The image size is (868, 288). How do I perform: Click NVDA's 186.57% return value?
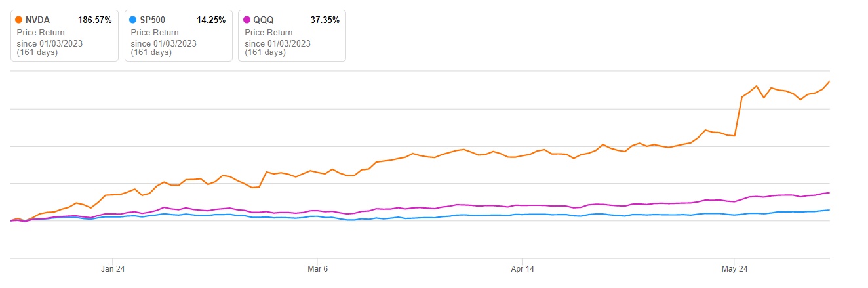coord(95,20)
